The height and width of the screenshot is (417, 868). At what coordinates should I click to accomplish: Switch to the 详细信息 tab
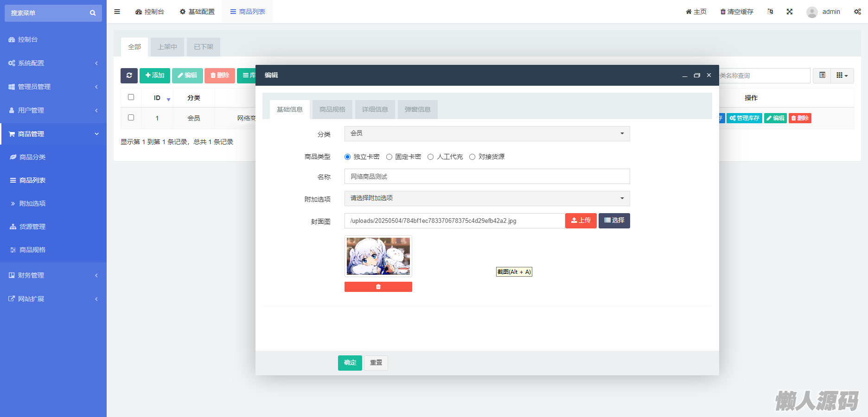(x=375, y=109)
